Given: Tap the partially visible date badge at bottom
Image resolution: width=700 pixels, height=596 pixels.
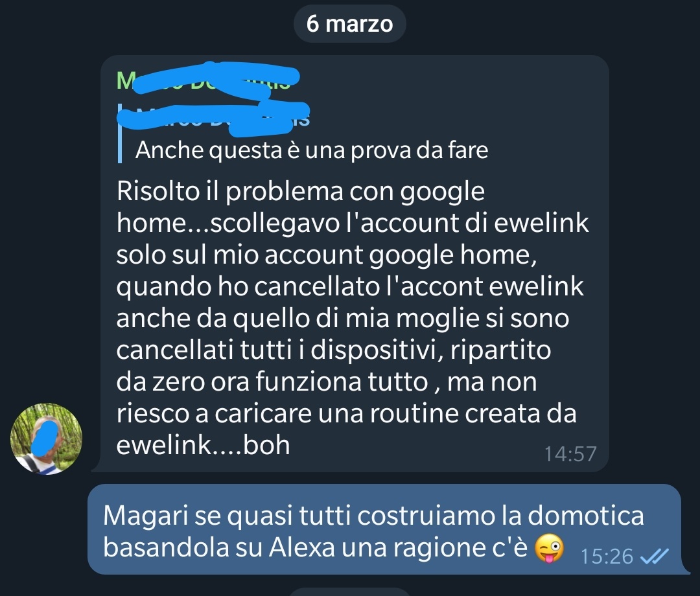Looking at the screenshot, I should [x=349, y=592].
